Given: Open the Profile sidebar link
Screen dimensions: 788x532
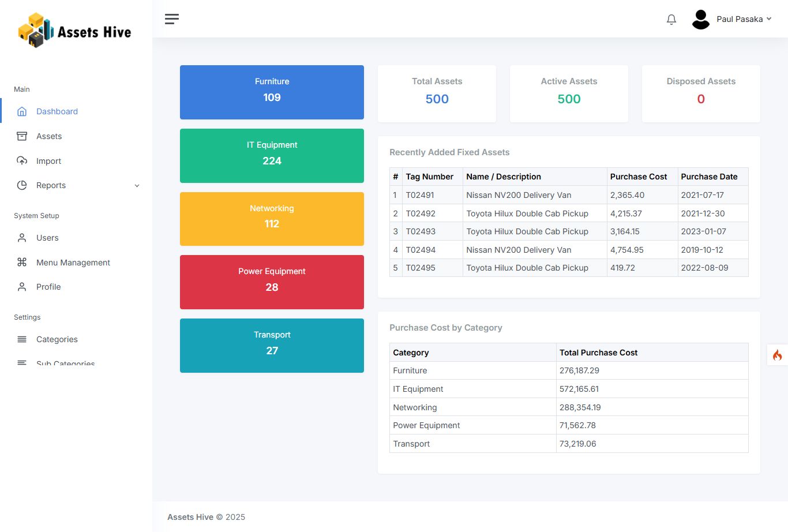Looking at the screenshot, I should [48, 287].
